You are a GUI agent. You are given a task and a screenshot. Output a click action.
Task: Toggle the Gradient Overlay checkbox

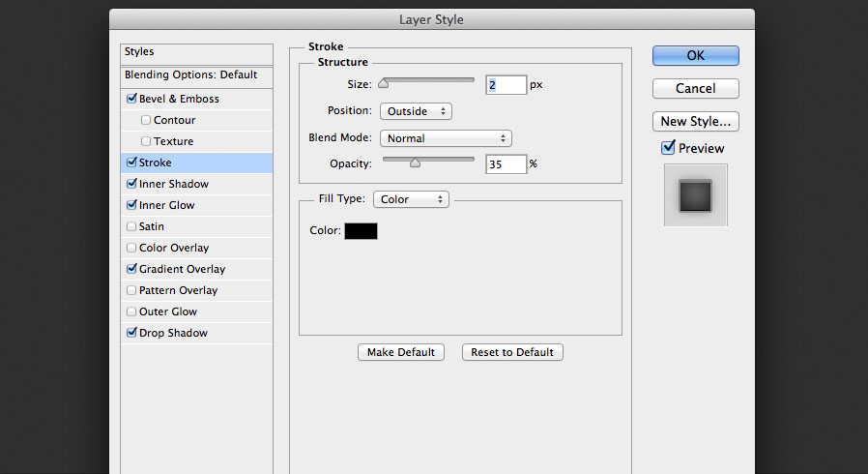point(131,269)
